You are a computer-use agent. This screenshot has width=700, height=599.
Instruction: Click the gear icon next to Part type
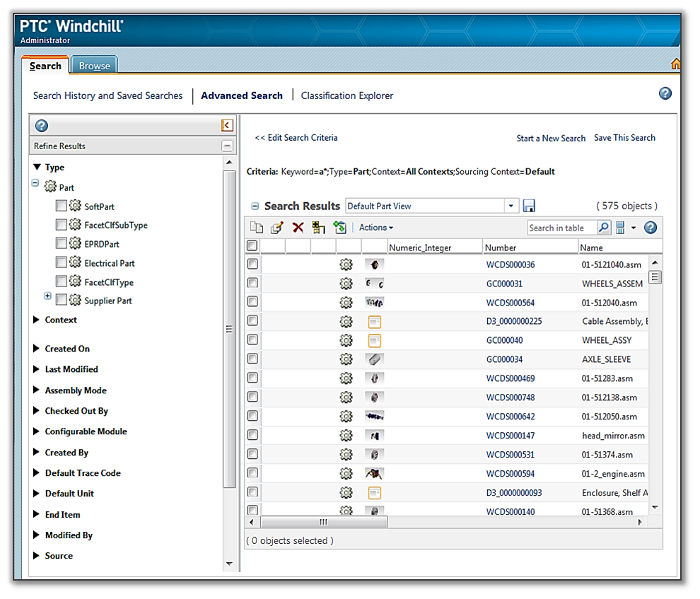(x=50, y=187)
